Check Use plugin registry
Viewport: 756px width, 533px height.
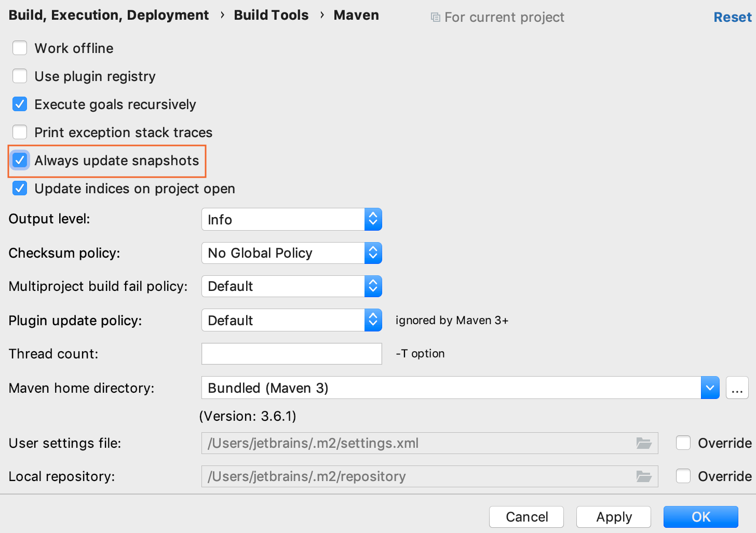coord(19,76)
